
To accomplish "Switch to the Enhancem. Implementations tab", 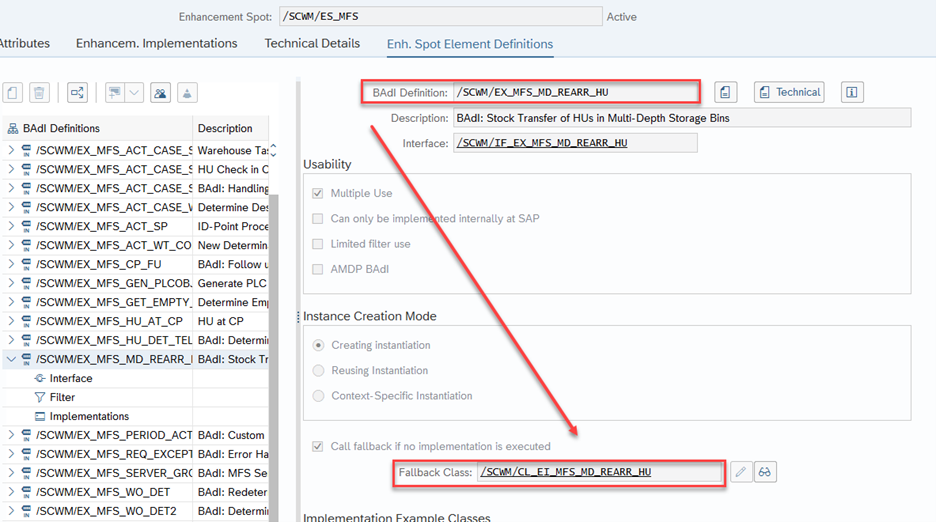I will pyautogui.click(x=156, y=44).
